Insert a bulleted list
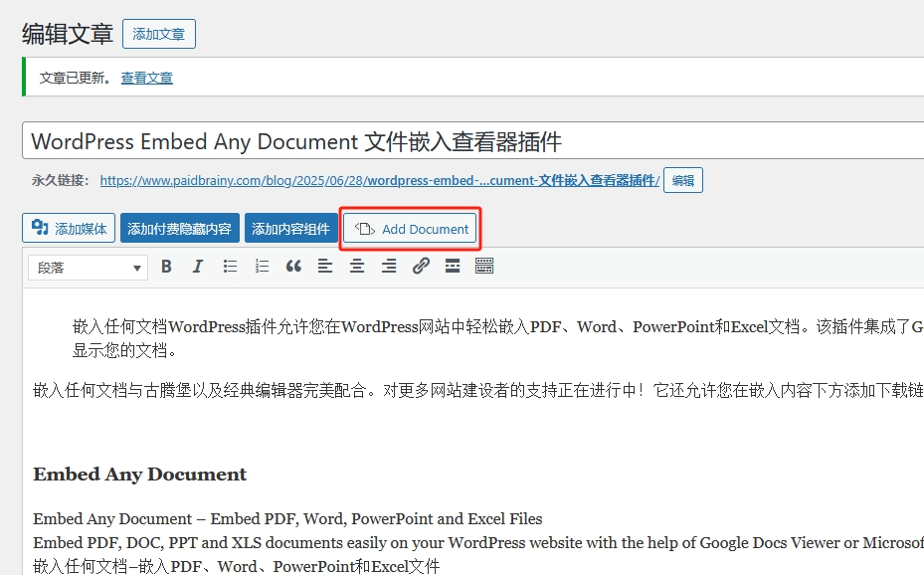Screen dimensions: 924x575 [230, 267]
